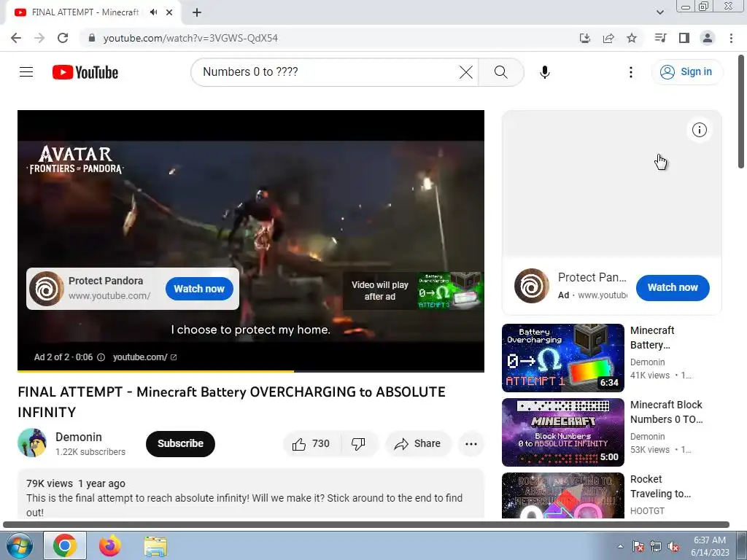Expand the video description box
The width and height of the screenshot is (747, 560).
point(251,494)
